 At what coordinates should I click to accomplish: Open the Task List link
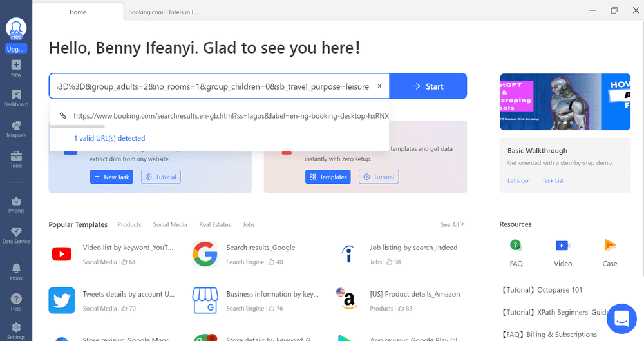[x=553, y=180]
